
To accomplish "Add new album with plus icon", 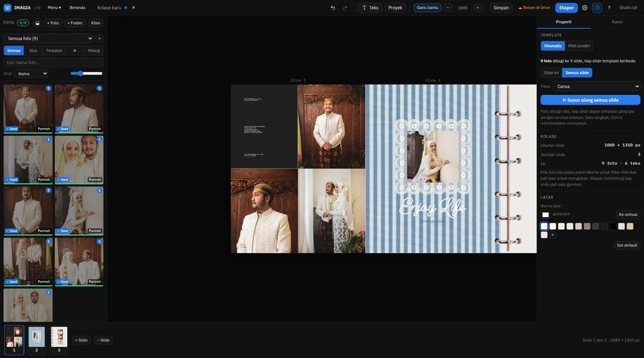I will coord(99,38).
